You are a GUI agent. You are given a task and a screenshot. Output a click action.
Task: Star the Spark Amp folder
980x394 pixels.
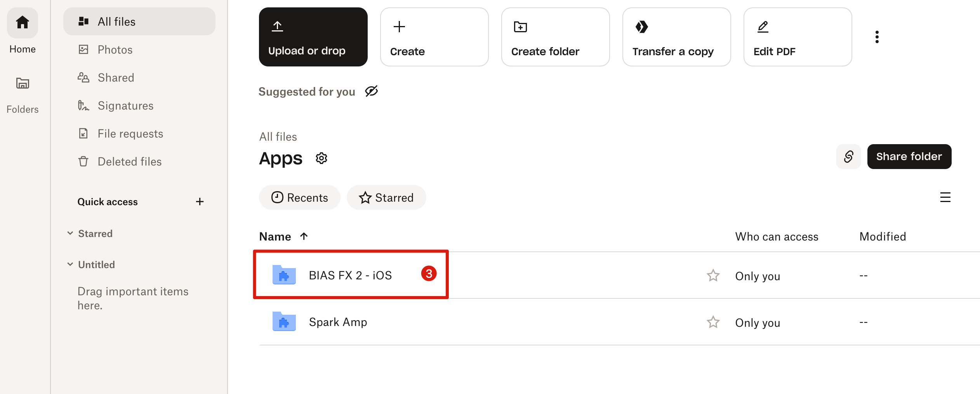click(713, 322)
